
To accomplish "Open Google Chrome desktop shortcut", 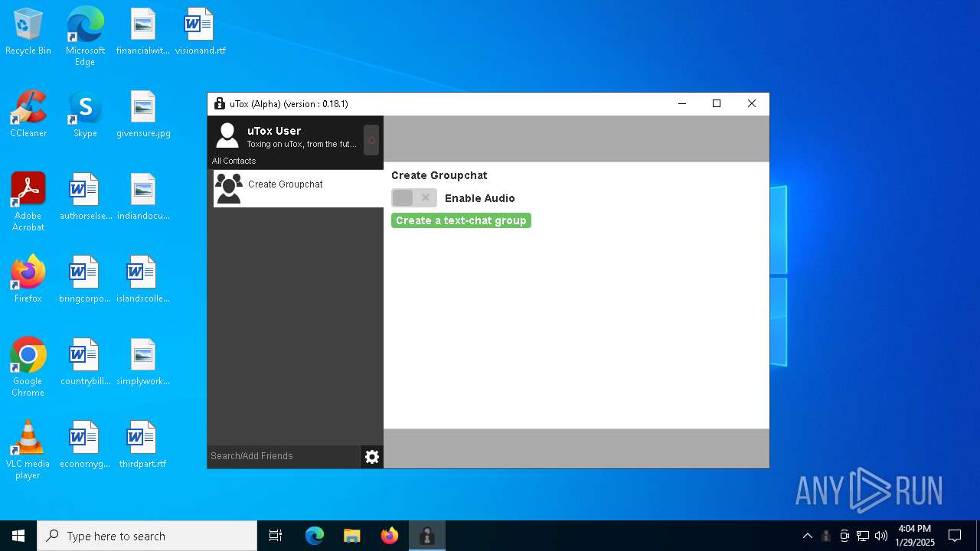I will coord(28,367).
